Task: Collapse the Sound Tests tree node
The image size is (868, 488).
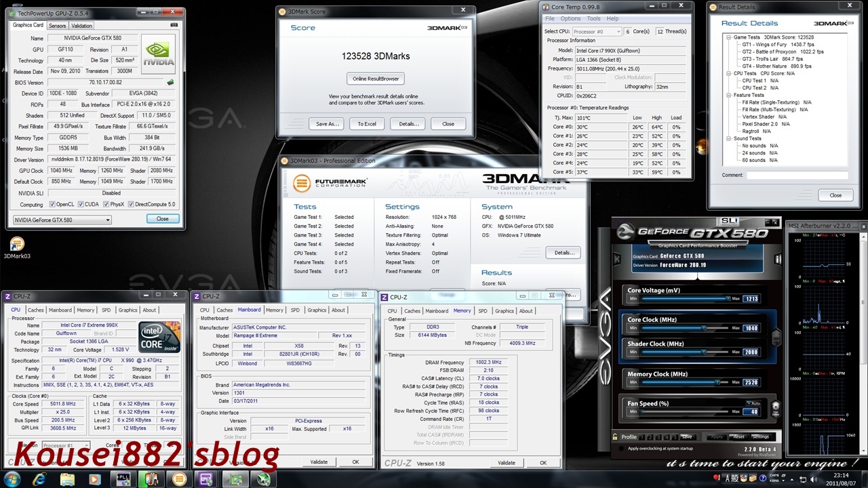Action: (x=728, y=138)
